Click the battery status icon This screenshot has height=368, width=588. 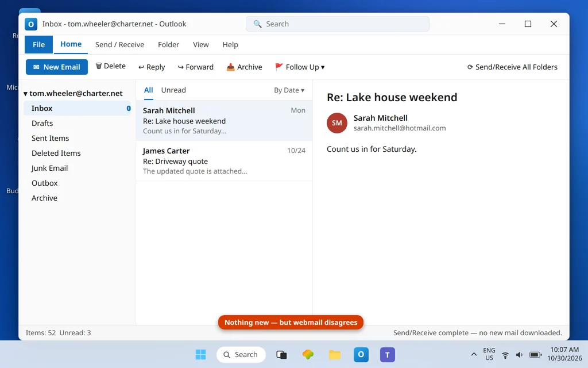(x=535, y=355)
